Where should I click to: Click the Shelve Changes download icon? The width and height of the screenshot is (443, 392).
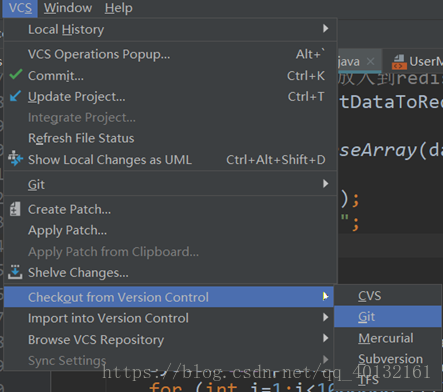(x=15, y=272)
